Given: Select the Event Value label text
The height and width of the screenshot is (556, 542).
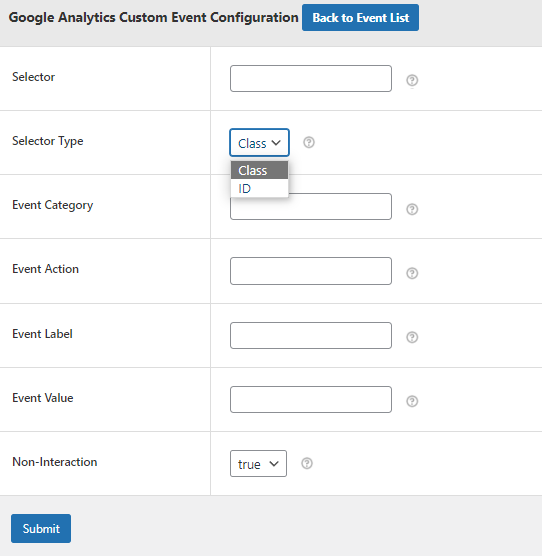Looking at the screenshot, I should (43, 398).
